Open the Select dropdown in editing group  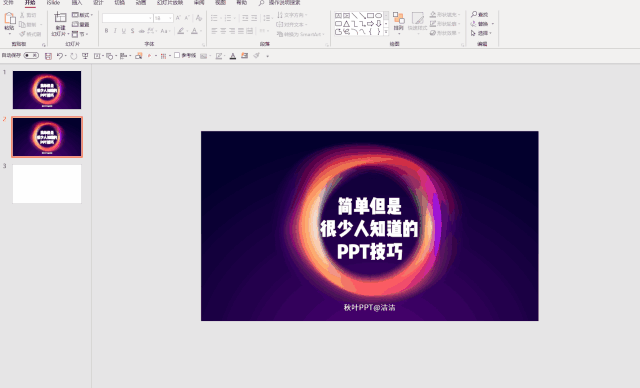[x=482, y=33]
